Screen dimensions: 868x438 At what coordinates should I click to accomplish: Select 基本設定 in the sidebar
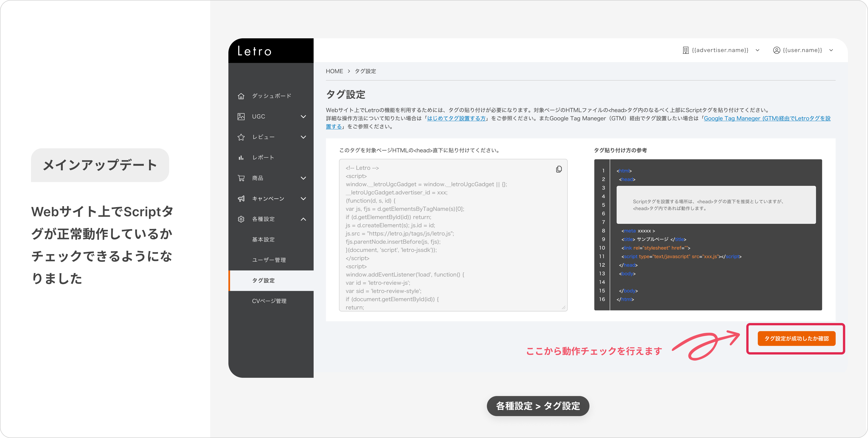(x=263, y=239)
